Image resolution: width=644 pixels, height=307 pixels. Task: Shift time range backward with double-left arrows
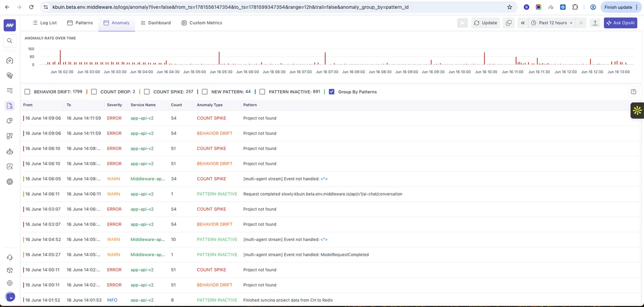pos(522,23)
